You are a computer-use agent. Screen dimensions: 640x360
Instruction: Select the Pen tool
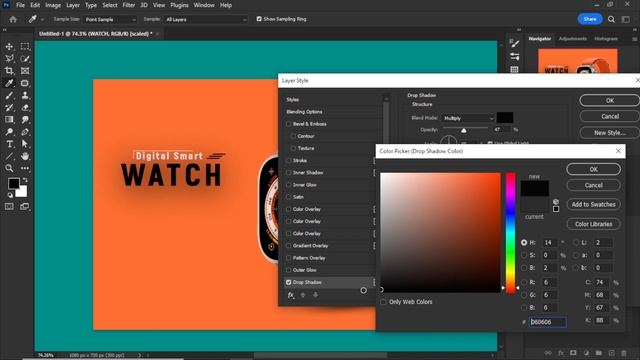25,132
